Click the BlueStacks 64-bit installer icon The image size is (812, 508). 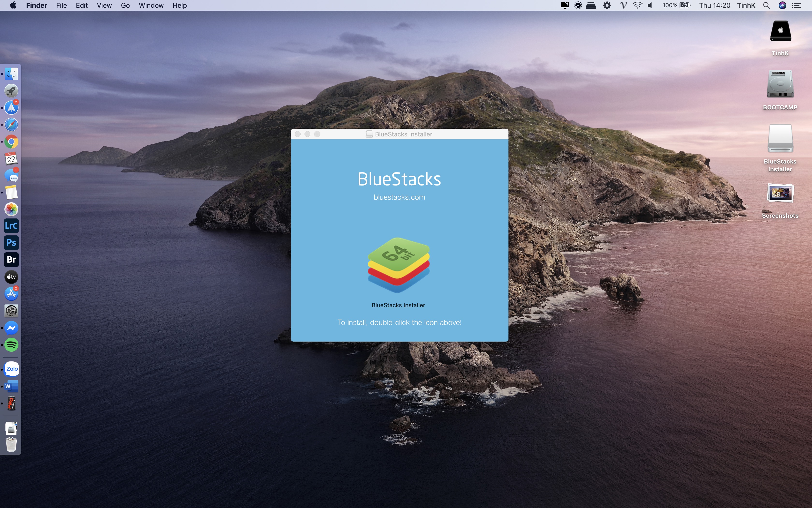click(x=399, y=265)
